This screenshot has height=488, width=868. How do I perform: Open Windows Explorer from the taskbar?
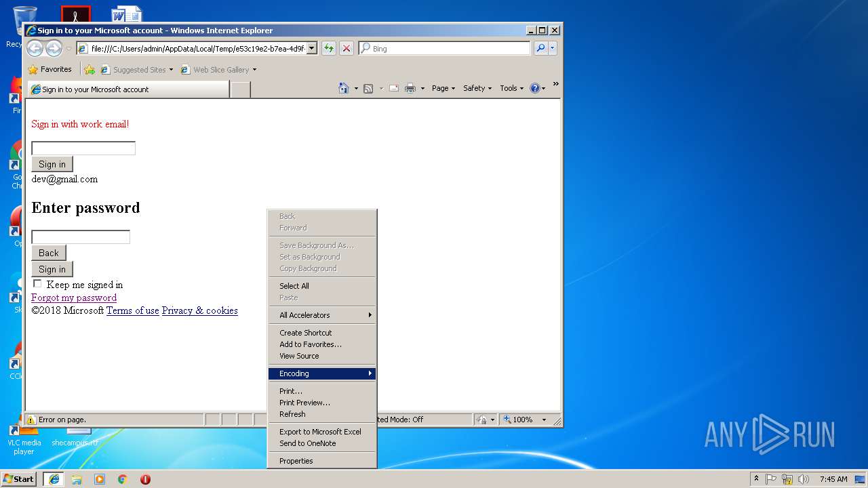point(77,479)
